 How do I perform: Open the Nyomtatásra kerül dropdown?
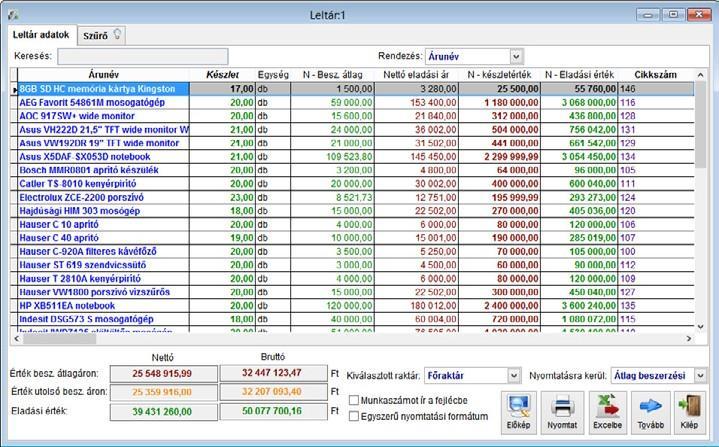(x=700, y=375)
